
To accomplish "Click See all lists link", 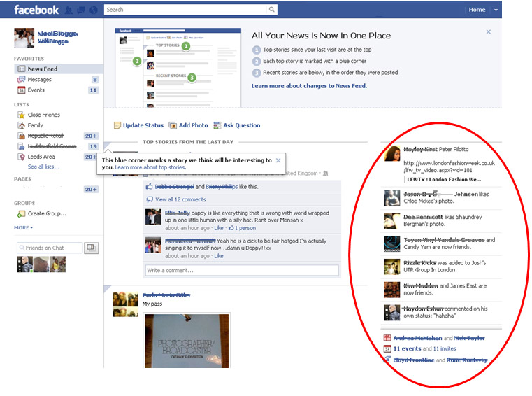I will pyautogui.click(x=43, y=167).
